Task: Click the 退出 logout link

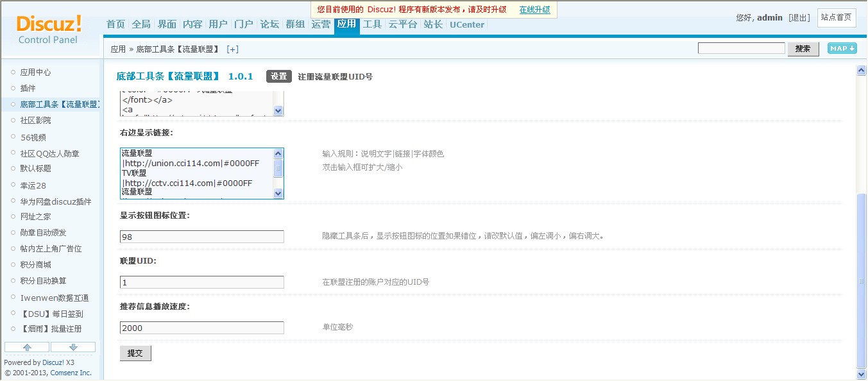Action: [x=799, y=18]
